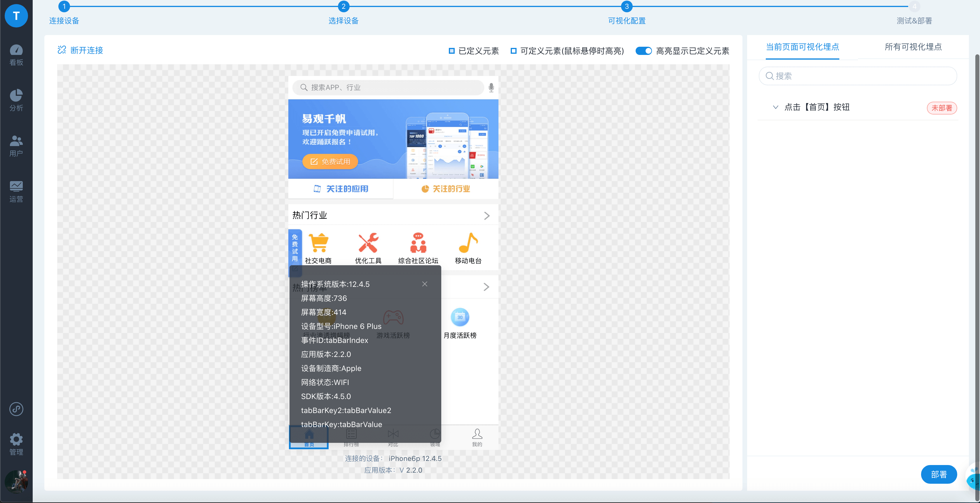Click the 已定义元素 legend square
This screenshot has width=980, height=503.
(451, 51)
